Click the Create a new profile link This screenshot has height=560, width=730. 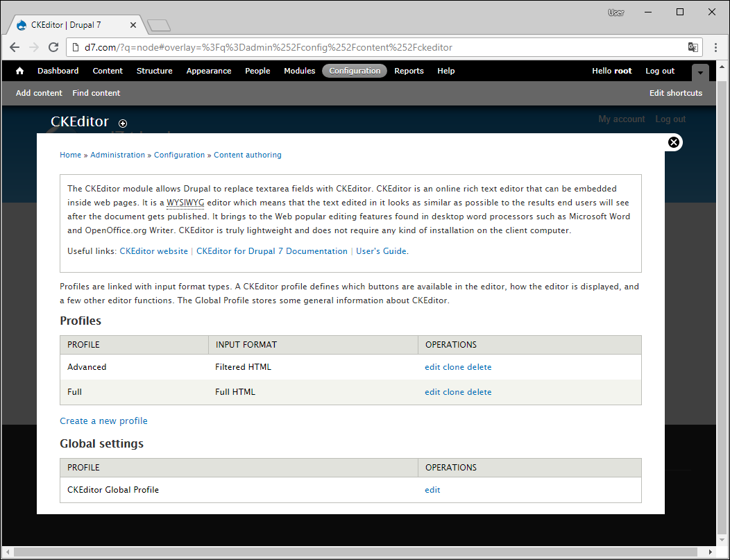click(103, 421)
